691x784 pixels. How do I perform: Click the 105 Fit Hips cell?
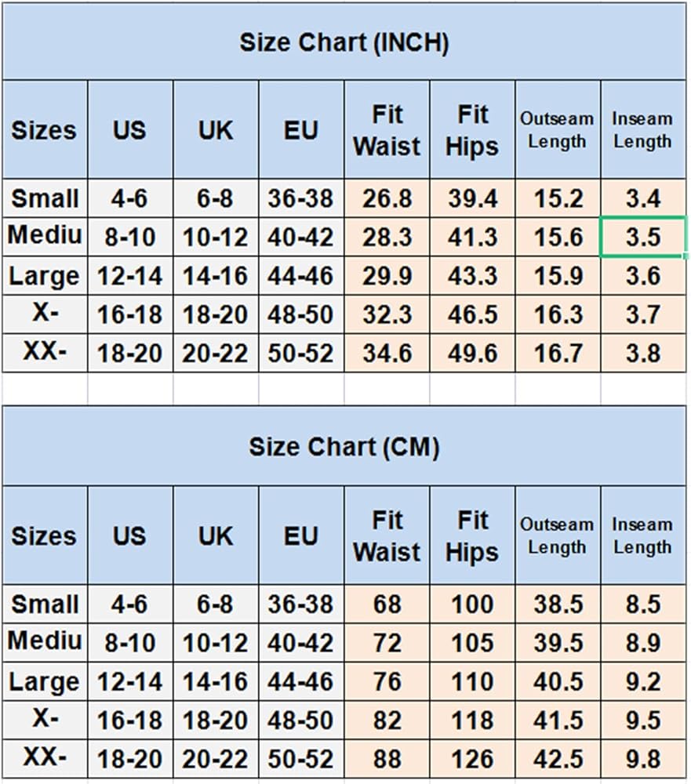pos(472,643)
